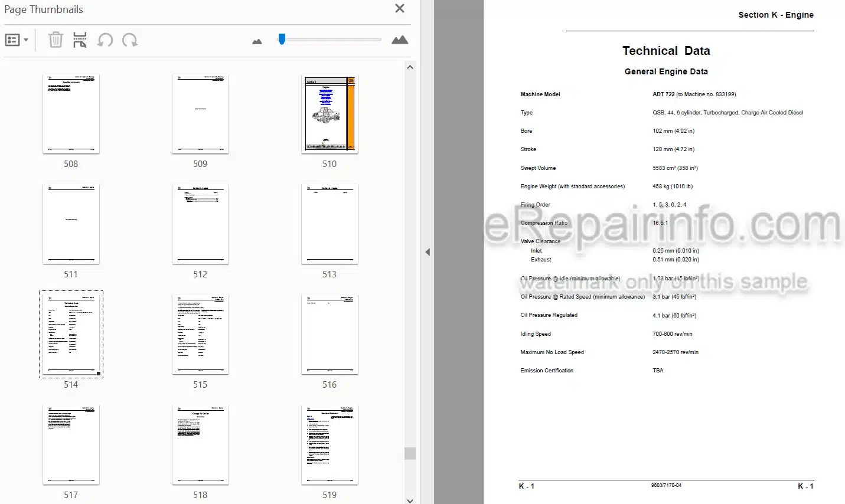The height and width of the screenshot is (504, 845).
Task: Click the 'Page Thumbnails' panel title
Action: click(44, 9)
